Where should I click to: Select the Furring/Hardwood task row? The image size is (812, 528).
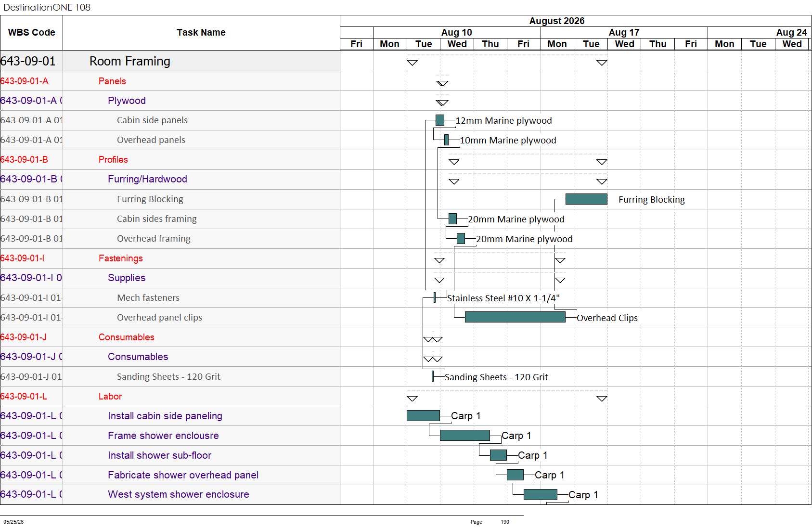(x=170, y=179)
